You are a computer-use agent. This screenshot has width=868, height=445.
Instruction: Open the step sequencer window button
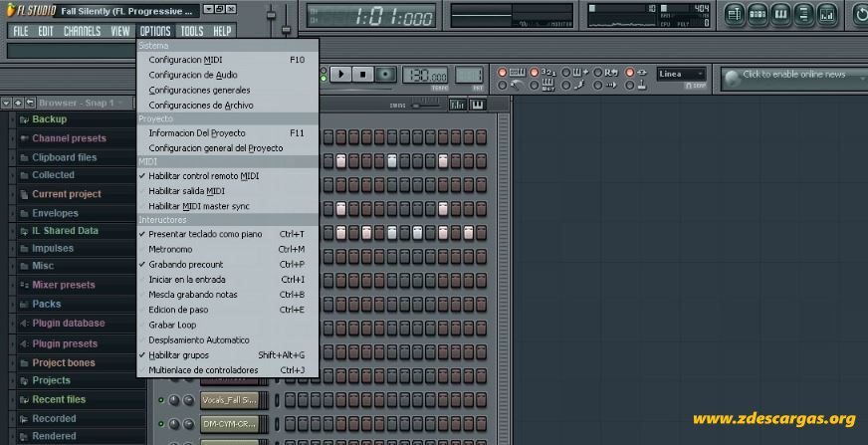click(758, 14)
